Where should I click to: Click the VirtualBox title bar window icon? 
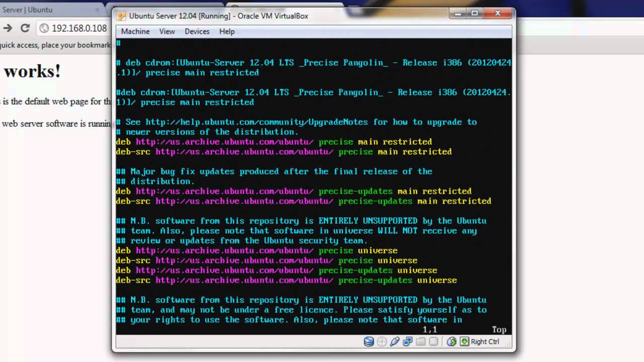click(x=121, y=16)
